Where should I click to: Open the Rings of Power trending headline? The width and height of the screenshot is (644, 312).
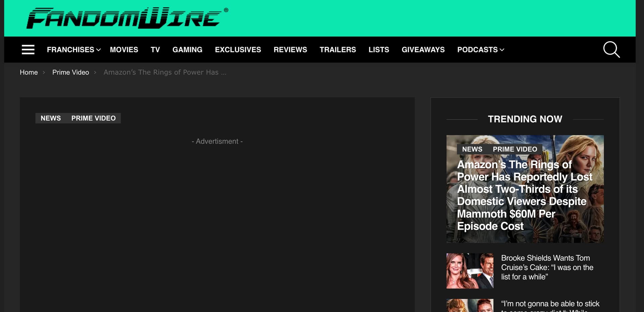(x=525, y=195)
